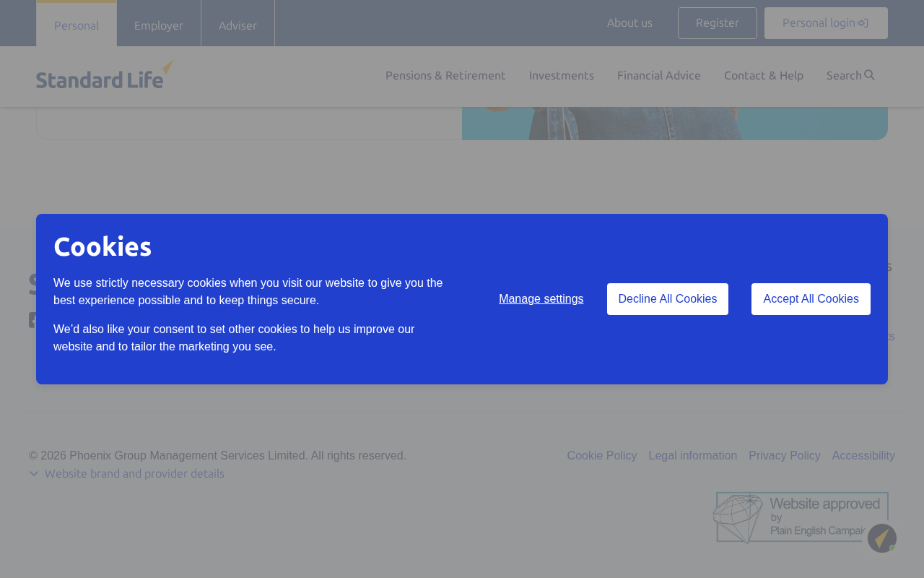
Task: Click the Personal login arrow icon
Action: click(x=863, y=23)
